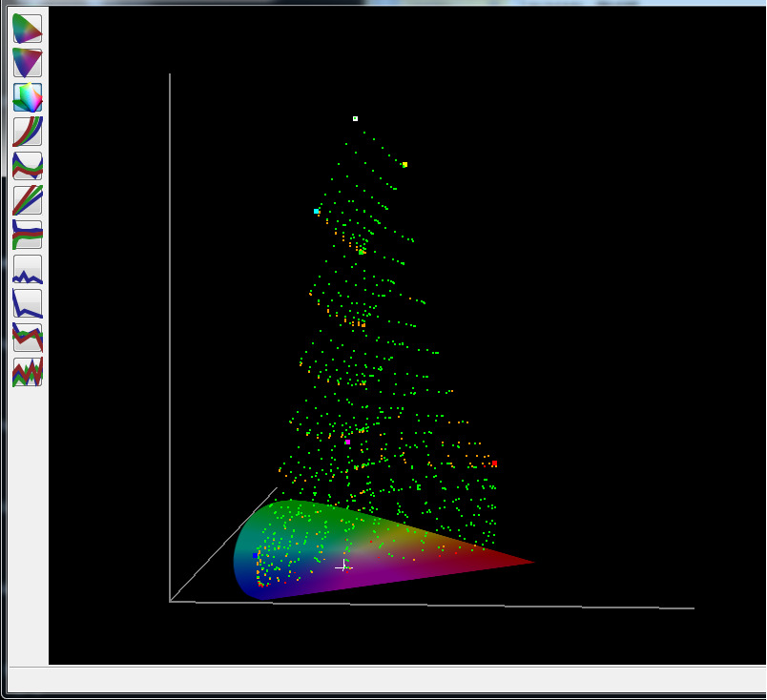Open the small blue zigzag graph icon

point(28,269)
